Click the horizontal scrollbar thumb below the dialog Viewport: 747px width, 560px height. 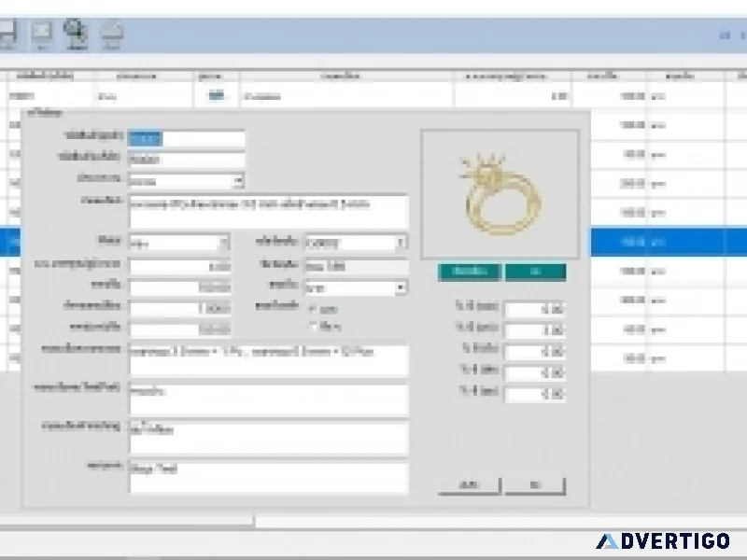click(x=127, y=522)
